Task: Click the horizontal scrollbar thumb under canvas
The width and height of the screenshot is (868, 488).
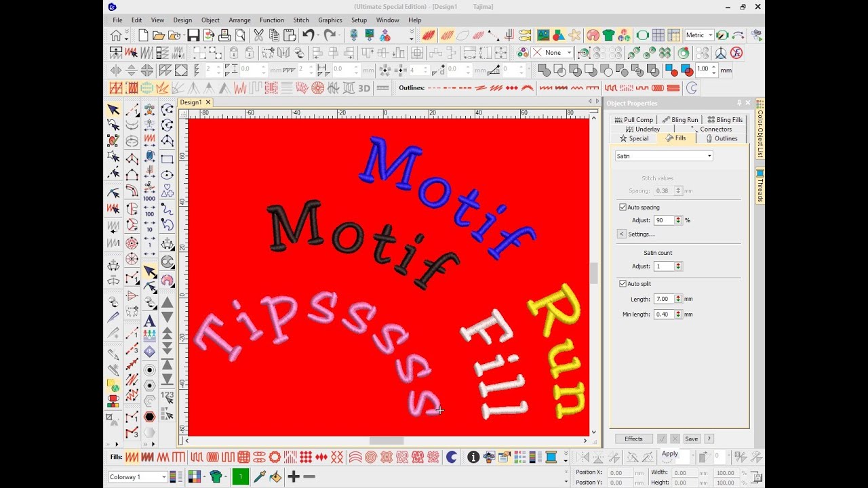Action: coord(387,441)
